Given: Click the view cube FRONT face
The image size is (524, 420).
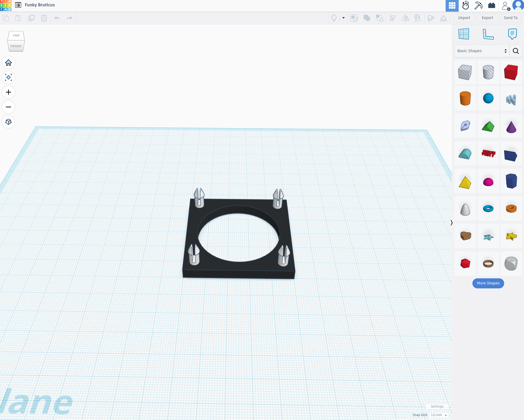Looking at the screenshot, I should point(16,46).
